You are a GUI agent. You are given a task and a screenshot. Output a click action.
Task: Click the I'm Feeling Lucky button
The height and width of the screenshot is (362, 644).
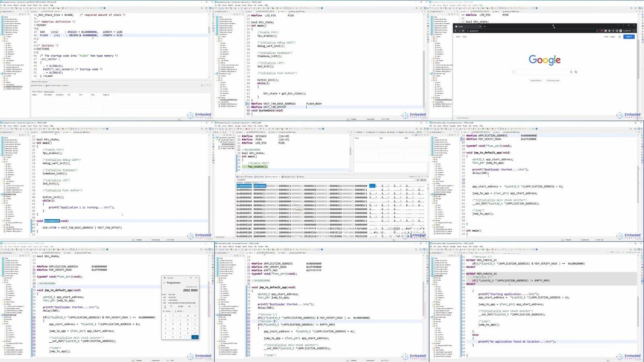pyautogui.click(x=553, y=80)
